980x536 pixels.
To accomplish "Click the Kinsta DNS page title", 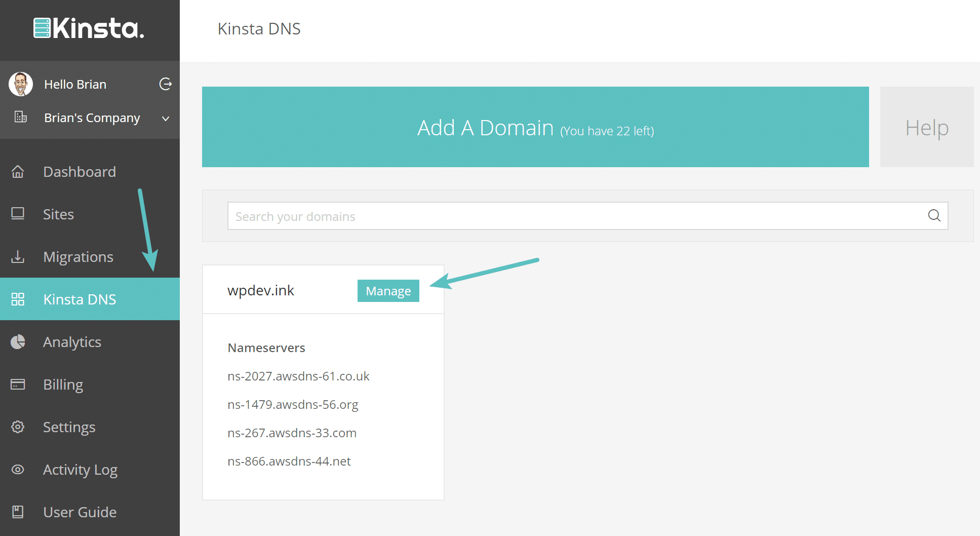I will click(259, 29).
